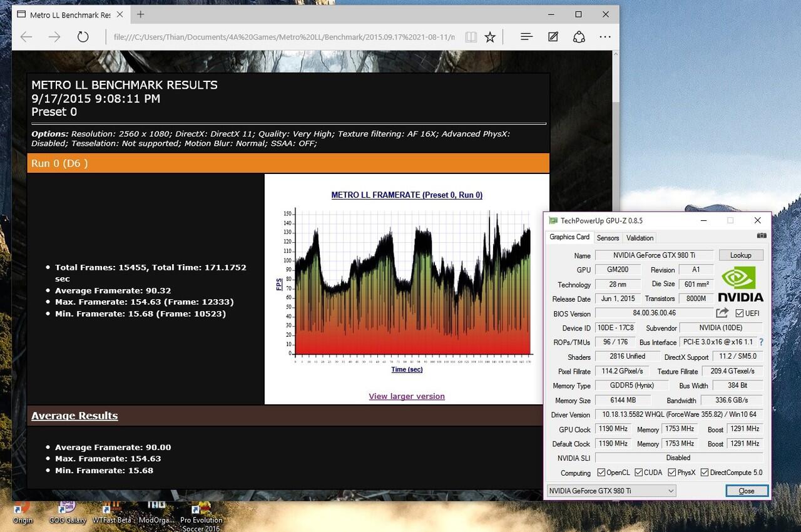Screen dimensions: 801x532
Task: Toggle the PhysX checkbox
Action: 671,473
